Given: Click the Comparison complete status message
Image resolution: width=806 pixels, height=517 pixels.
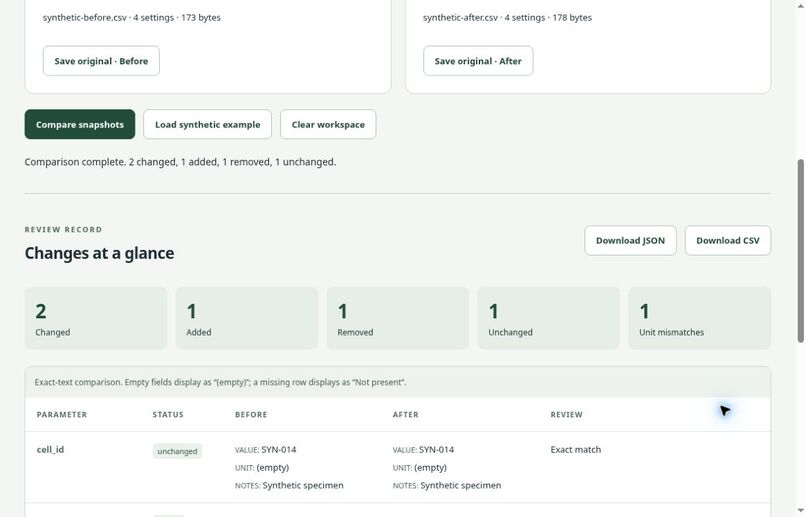Looking at the screenshot, I should 180,162.
